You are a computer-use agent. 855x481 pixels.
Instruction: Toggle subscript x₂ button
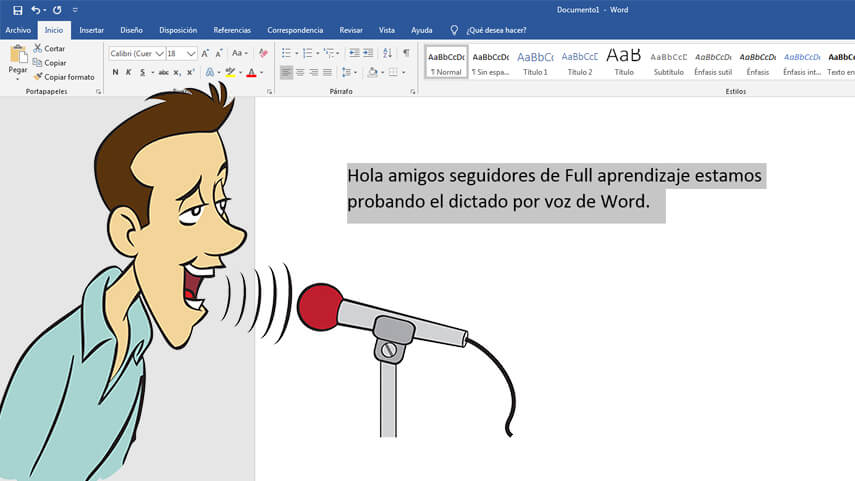tap(177, 72)
